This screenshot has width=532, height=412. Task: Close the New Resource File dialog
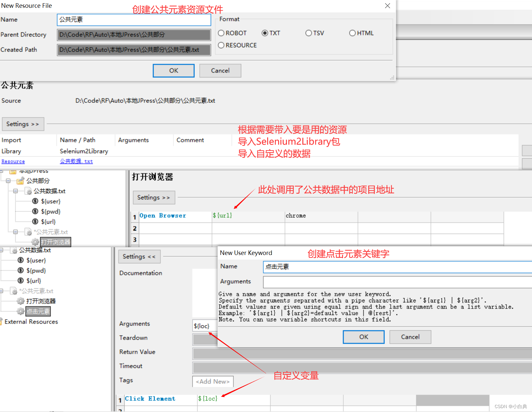tap(387, 6)
